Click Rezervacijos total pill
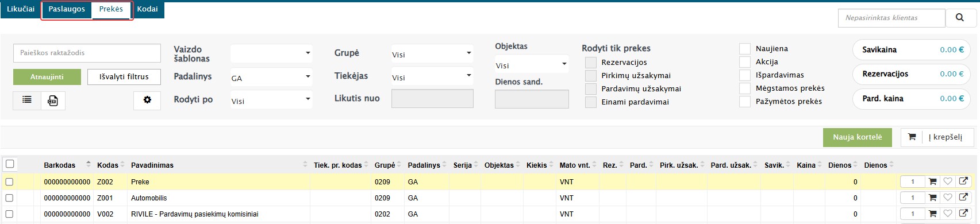980x224 pixels. 912,74
